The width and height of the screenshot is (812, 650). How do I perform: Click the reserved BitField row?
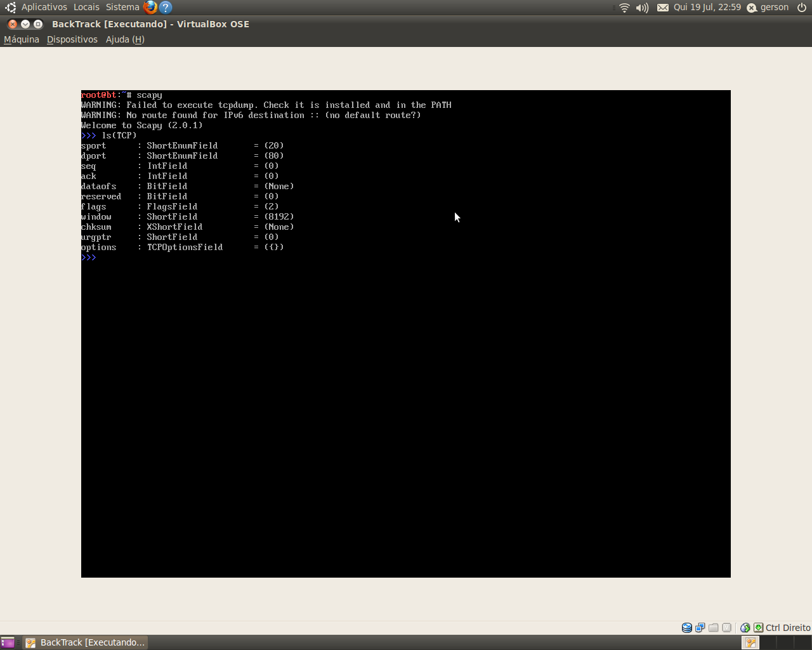point(180,196)
